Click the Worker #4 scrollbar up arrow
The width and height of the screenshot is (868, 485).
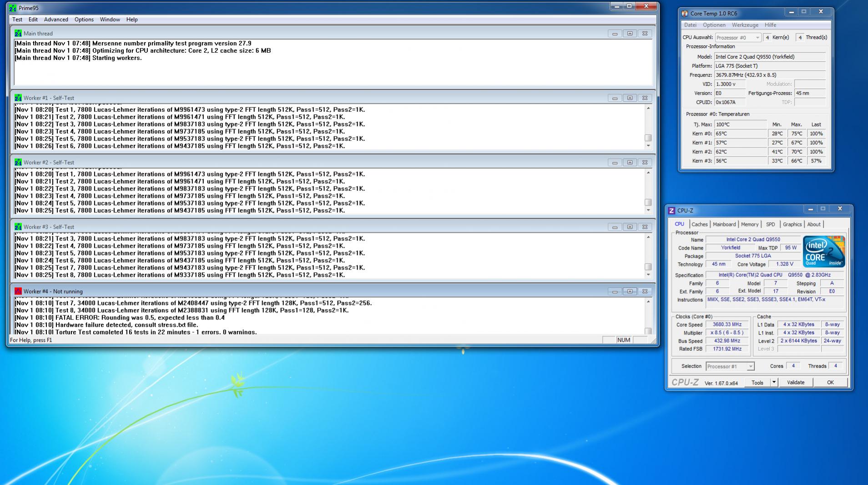coord(648,302)
